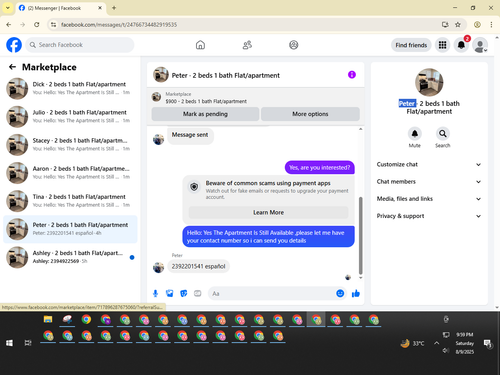Viewport: 500px width, 375px height.
Task: Open File Explorer from the taskbar
Action: point(48,319)
